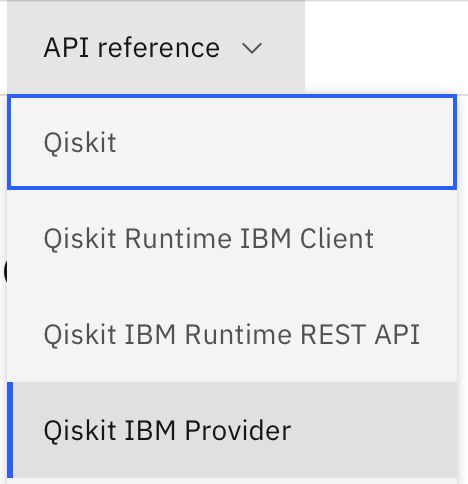Viewport: 468px width, 484px height.
Task: Click IBM in the REST API option
Action: [150, 334]
